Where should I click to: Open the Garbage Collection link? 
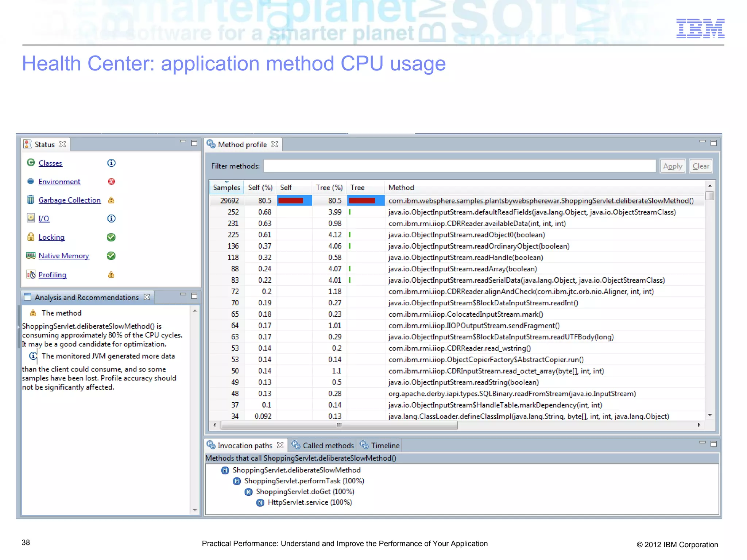click(x=70, y=200)
